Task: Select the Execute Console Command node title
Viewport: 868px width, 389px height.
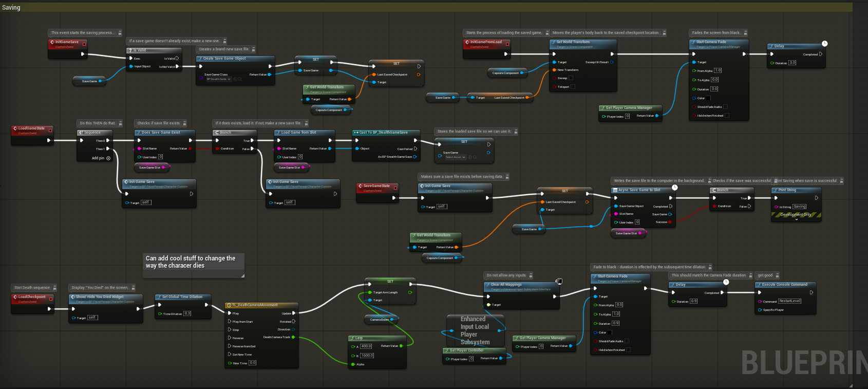Action: [x=784, y=285]
